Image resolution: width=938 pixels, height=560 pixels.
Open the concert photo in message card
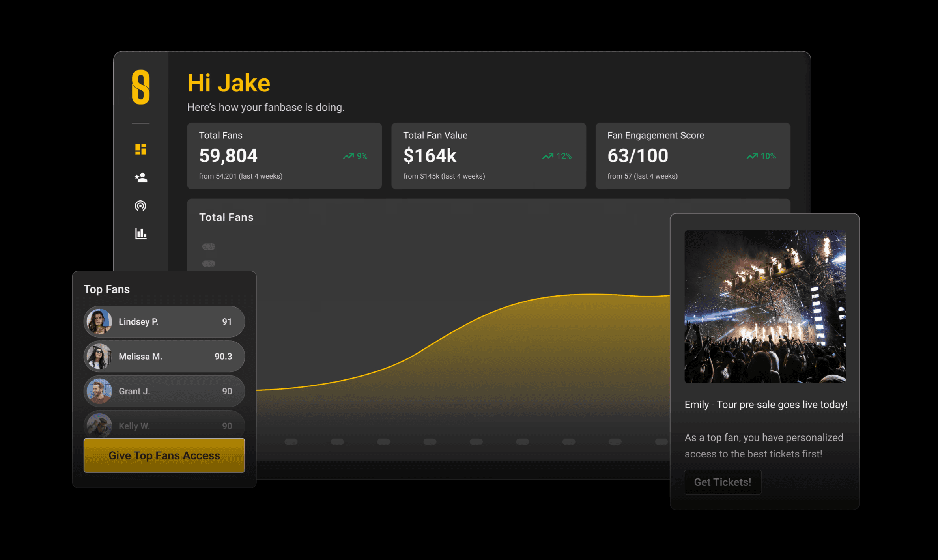(765, 306)
